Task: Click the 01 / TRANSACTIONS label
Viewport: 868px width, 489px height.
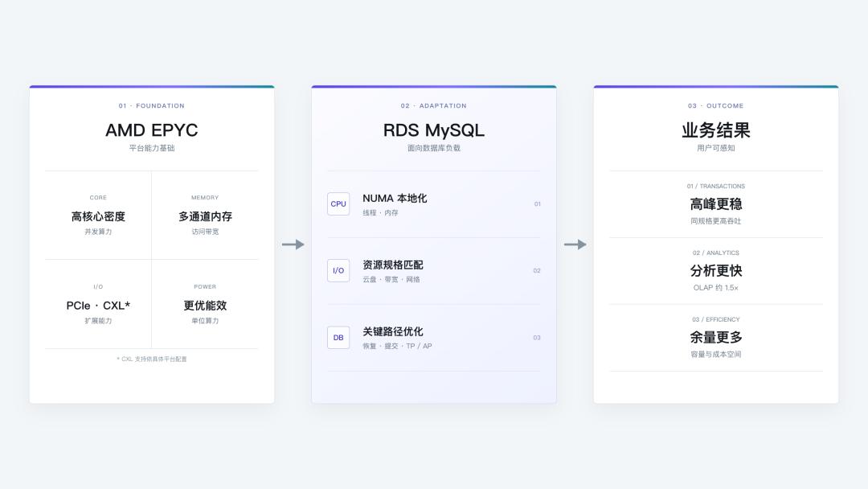Action: coord(716,186)
